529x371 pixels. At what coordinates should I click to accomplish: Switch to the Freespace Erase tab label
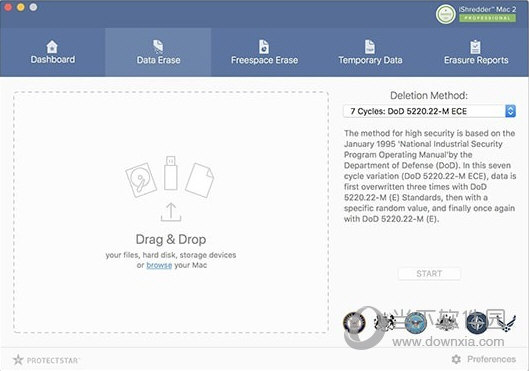[x=264, y=60]
